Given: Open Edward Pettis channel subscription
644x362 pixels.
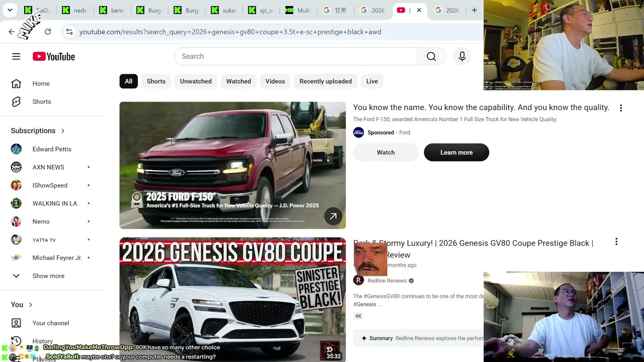Looking at the screenshot, I should tap(52, 149).
